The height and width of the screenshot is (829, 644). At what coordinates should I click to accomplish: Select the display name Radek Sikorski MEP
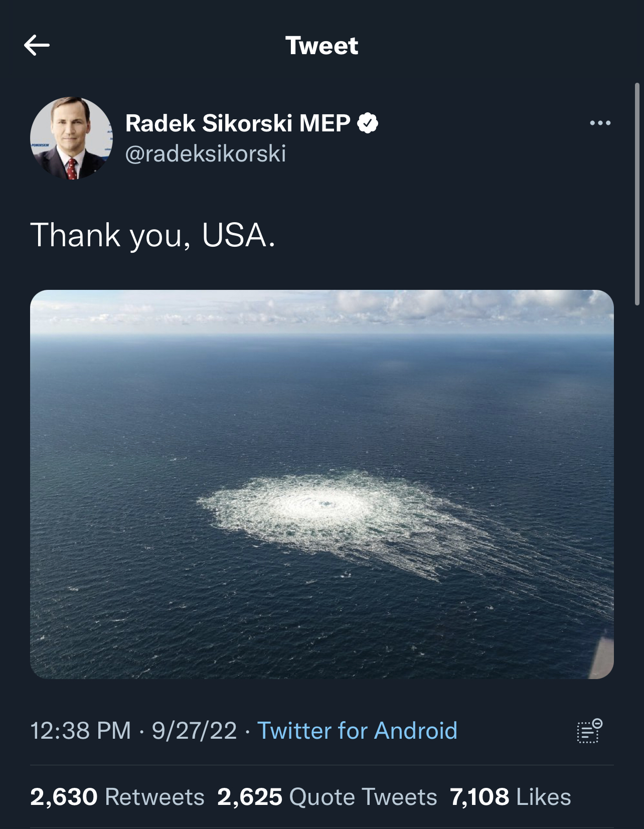[x=238, y=123]
